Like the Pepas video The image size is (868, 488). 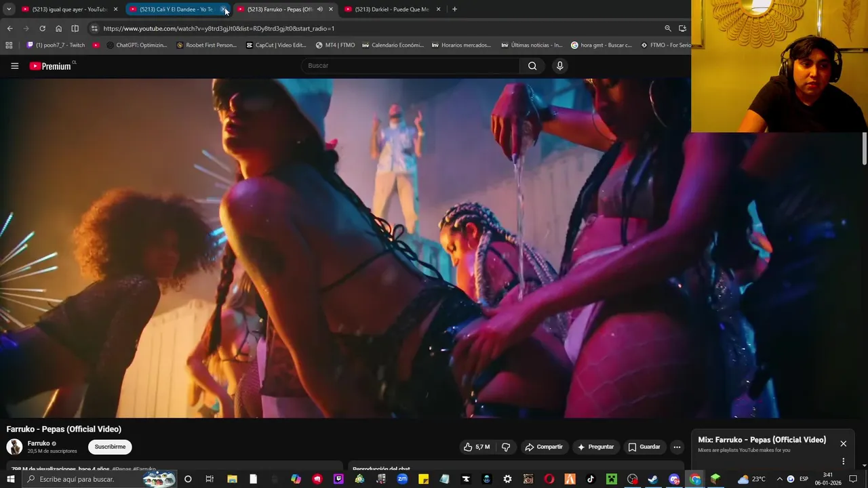[x=477, y=447]
